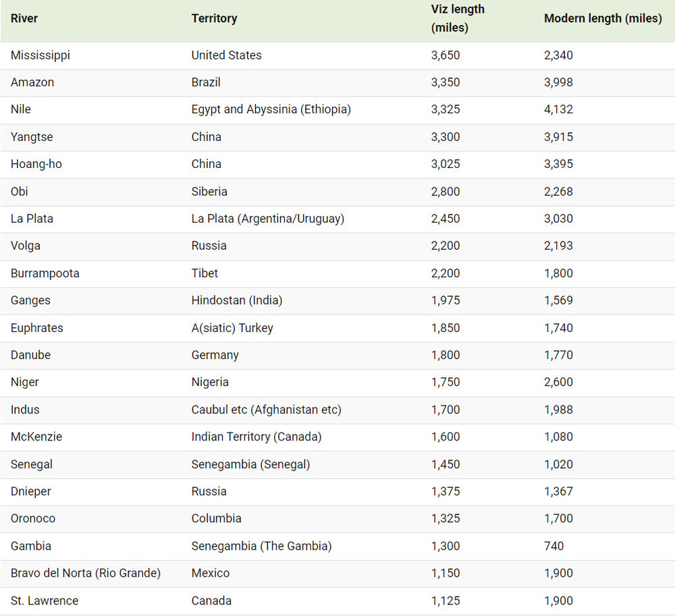Click the Siberia territory cell
Viewport: 675px width, 616px height.
(209, 192)
